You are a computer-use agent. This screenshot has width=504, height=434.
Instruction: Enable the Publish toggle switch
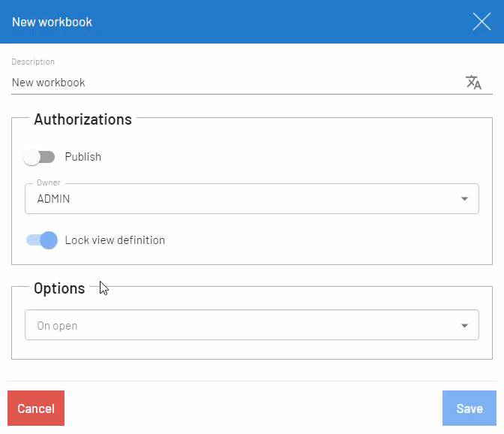(x=39, y=157)
